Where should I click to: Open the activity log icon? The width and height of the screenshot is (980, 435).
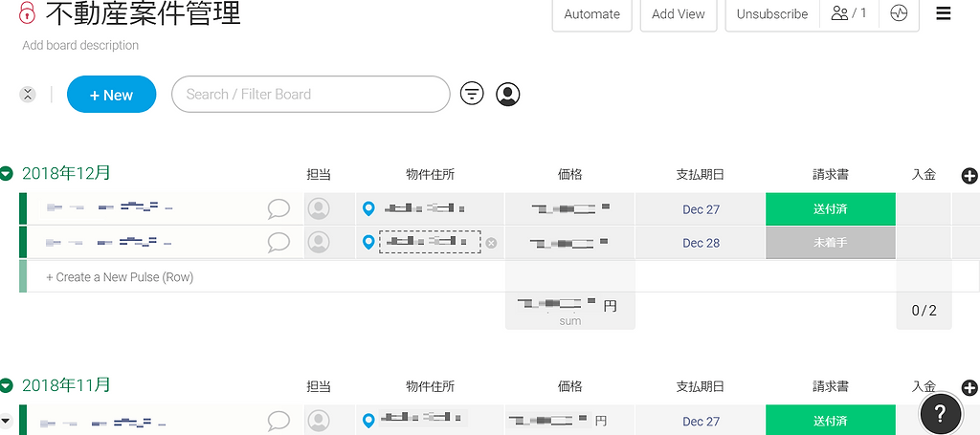[898, 14]
